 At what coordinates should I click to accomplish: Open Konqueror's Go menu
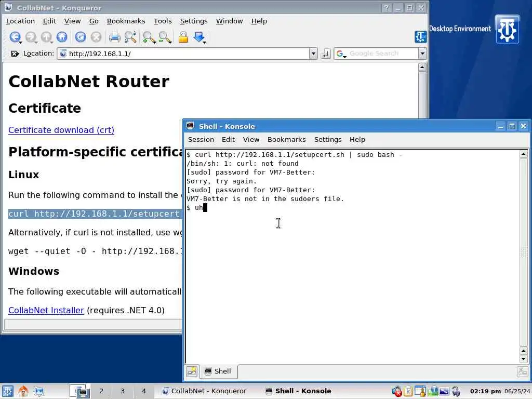(x=94, y=21)
